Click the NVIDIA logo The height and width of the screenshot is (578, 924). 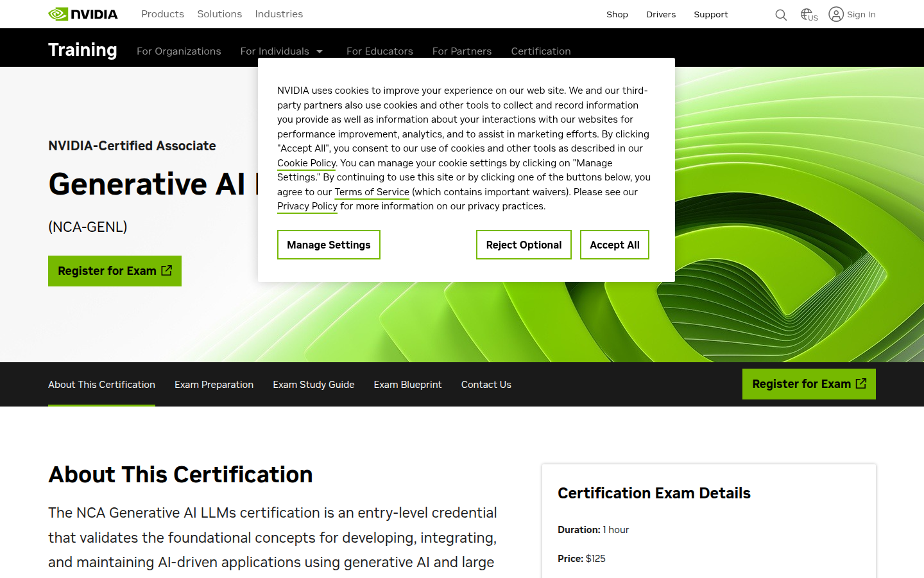click(x=83, y=14)
